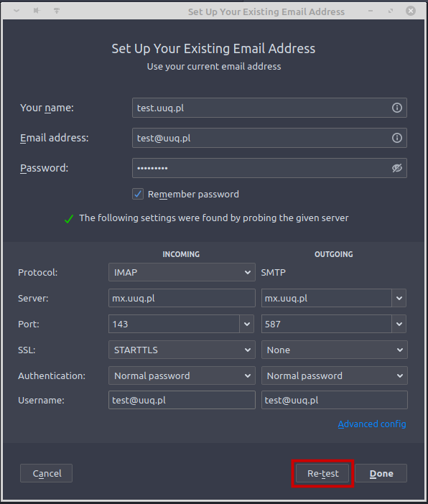Click the info icon beside Email address
428x504 pixels.
click(x=397, y=138)
